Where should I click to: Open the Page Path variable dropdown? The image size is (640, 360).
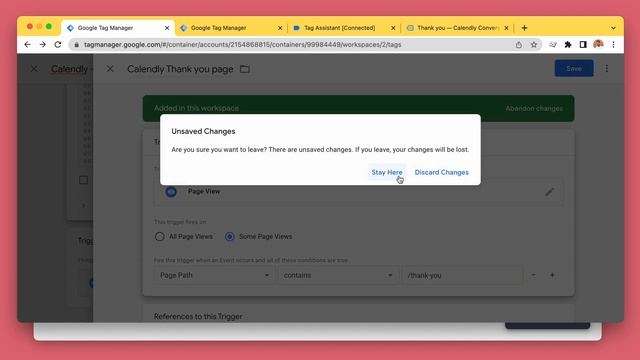[214, 276]
